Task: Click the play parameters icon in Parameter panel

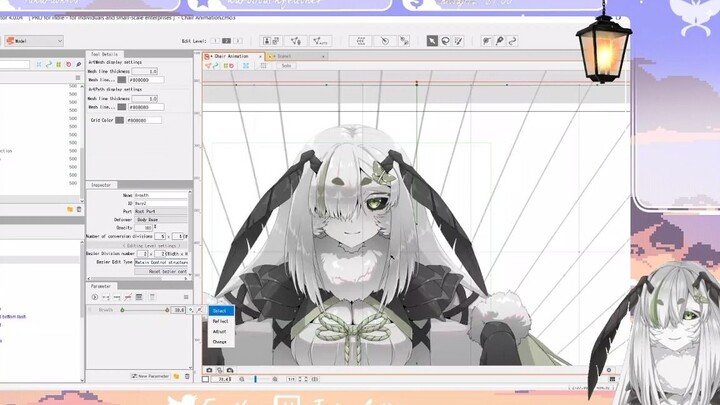Action: (x=95, y=297)
